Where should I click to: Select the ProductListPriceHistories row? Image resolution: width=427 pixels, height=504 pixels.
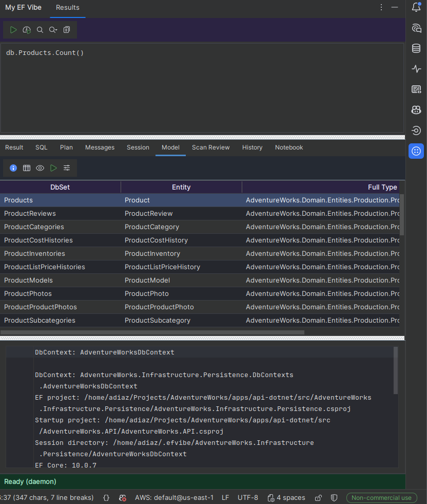pyautogui.click(x=200, y=267)
